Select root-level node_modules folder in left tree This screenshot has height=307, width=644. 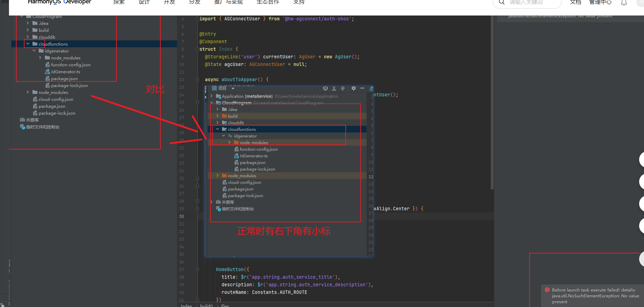[53, 93]
